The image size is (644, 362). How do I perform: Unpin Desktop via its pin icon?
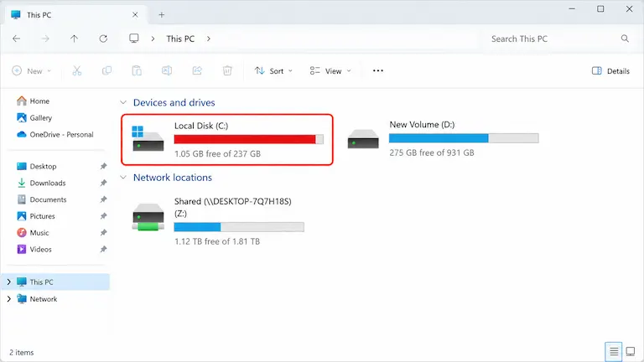(103, 166)
